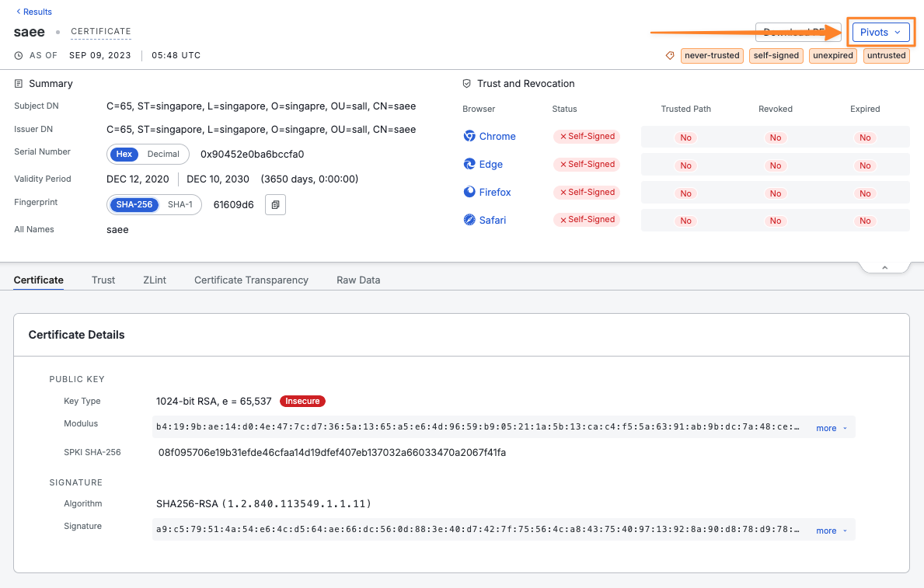Click the Safari browser icon
This screenshot has width=924, height=588.
469,220
